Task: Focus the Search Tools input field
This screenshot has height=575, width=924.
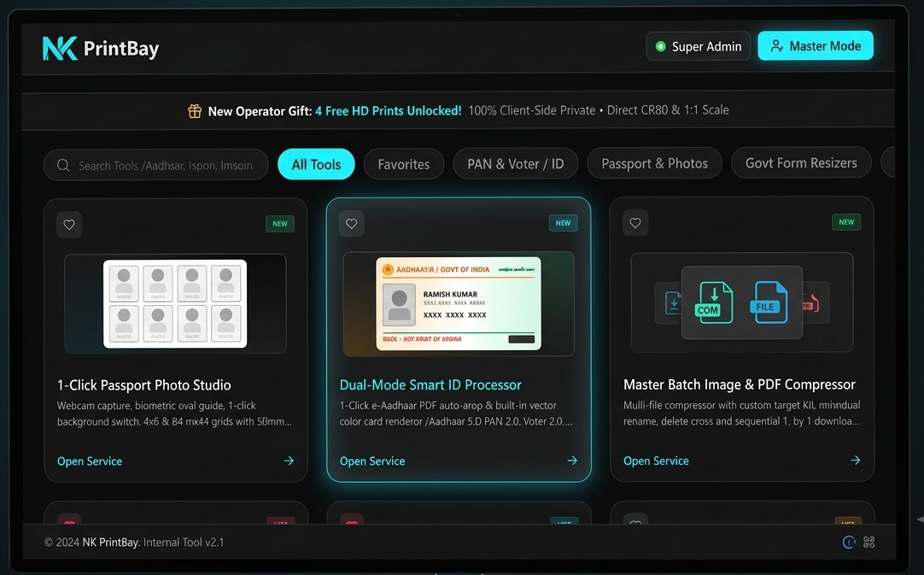Action: (155, 165)
